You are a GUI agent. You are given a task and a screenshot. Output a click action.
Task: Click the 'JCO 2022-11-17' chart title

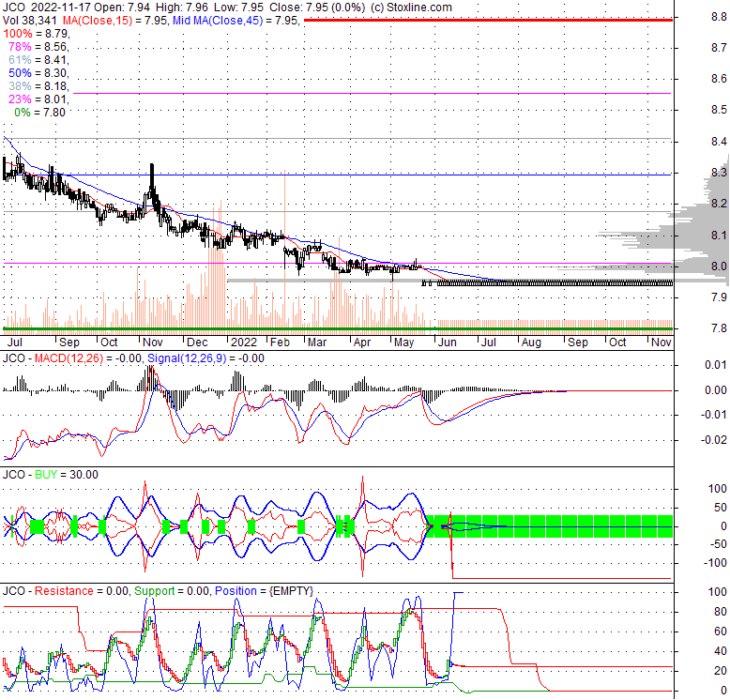(47, 8)
